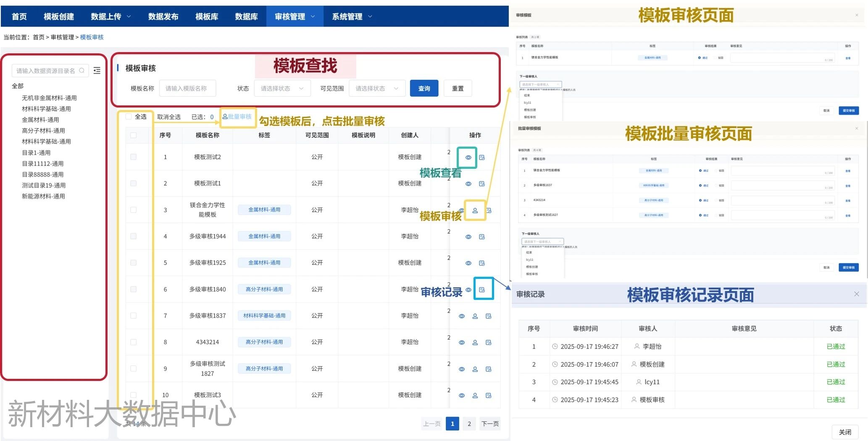Open the 状态 dropdown in the search form
Viewport: 868px width, 441px height.
pyautogui.click(x=282, y=89)
